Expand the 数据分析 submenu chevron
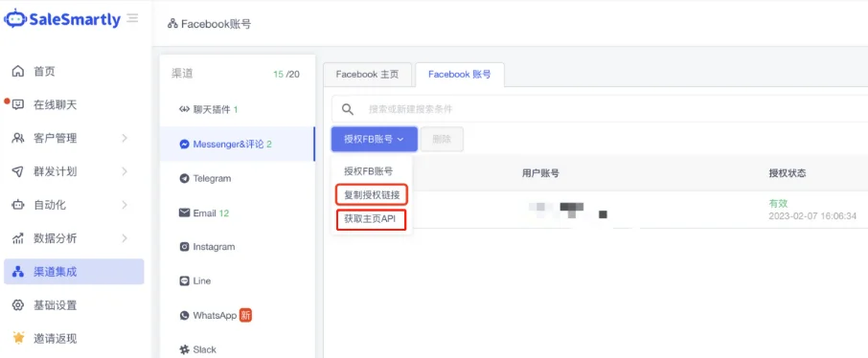868x358 pixels. tap(125, 238)
